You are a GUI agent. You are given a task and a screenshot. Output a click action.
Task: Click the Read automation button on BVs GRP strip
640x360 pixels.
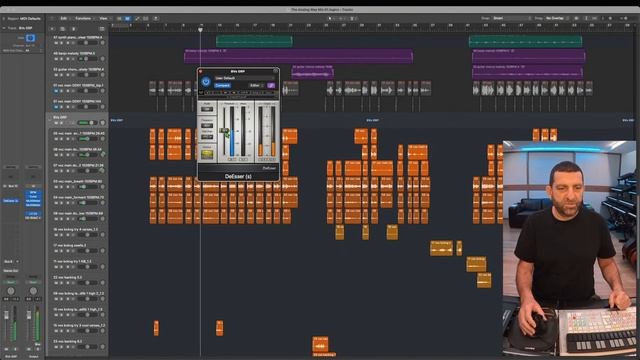point(11,282)
